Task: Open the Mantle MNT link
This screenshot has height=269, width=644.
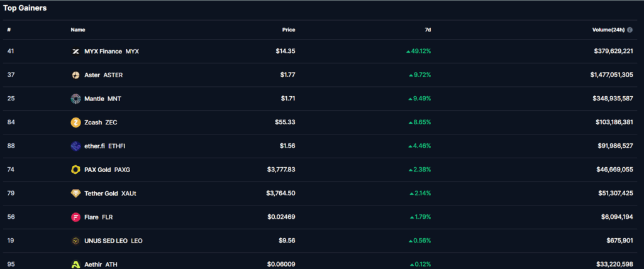Action: pos(103,99)
